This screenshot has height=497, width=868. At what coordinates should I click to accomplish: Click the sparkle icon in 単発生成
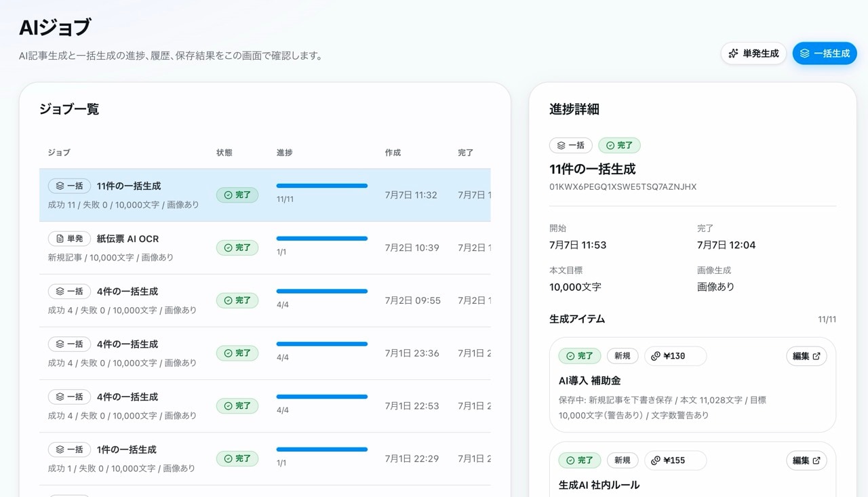pyautogui.click(x=733, y=54)
